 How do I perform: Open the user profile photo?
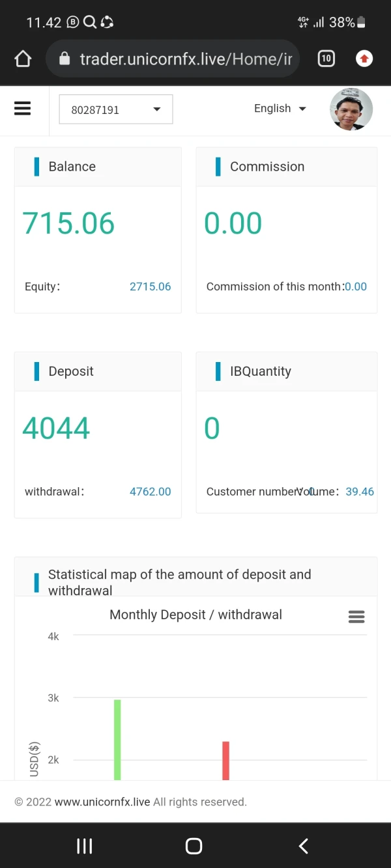tap(351, 109)
